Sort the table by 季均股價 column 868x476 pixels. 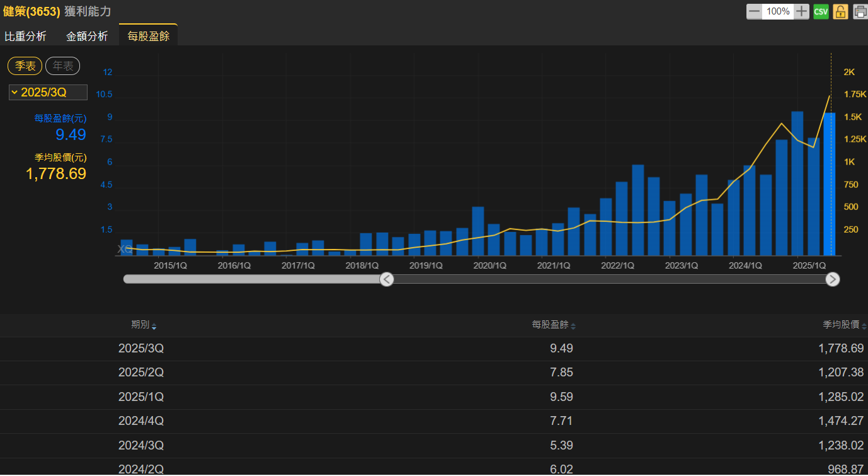click(x=845, y=325)
